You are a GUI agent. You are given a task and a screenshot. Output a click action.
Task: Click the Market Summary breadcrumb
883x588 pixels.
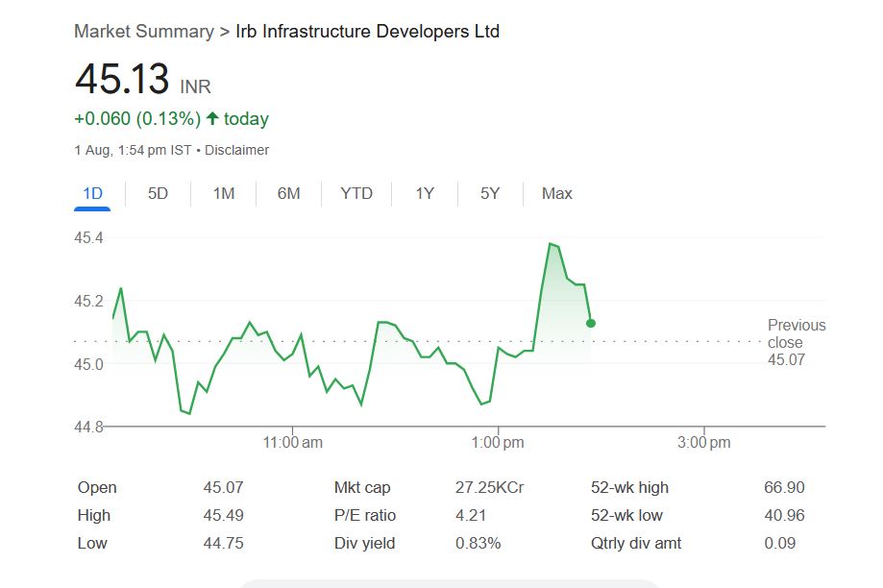click(144, 31)
